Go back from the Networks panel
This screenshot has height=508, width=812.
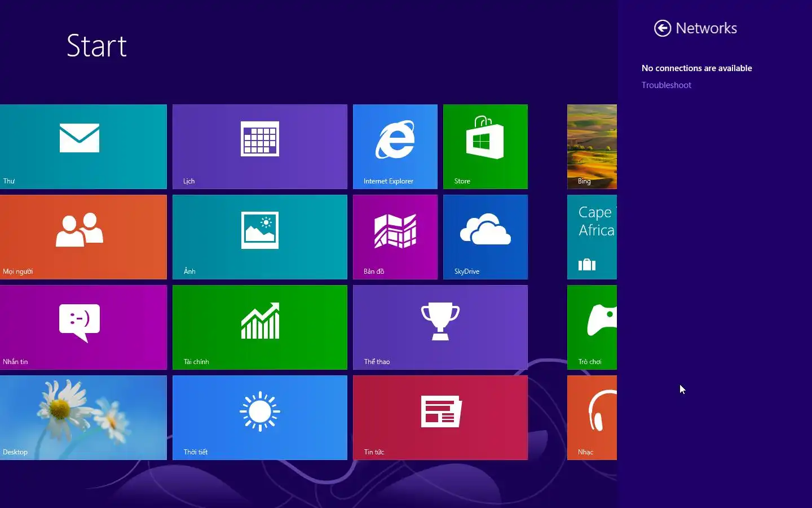(663, 28)
